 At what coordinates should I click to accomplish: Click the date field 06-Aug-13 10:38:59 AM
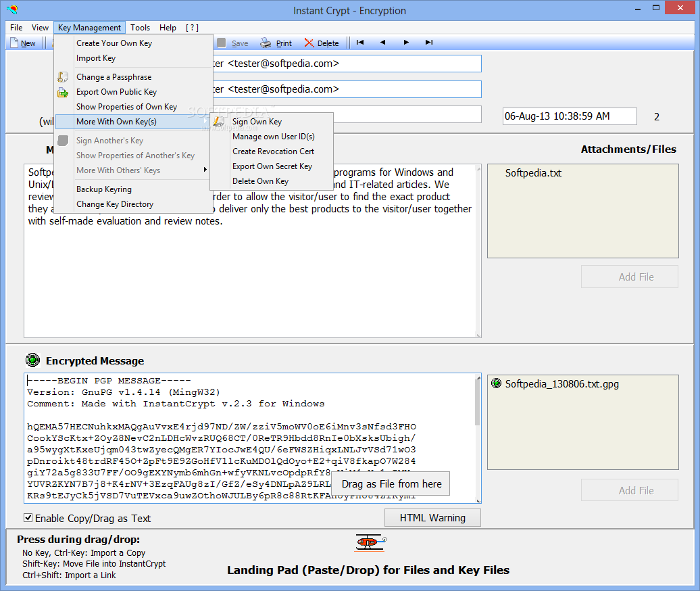(x=570, y=116)
